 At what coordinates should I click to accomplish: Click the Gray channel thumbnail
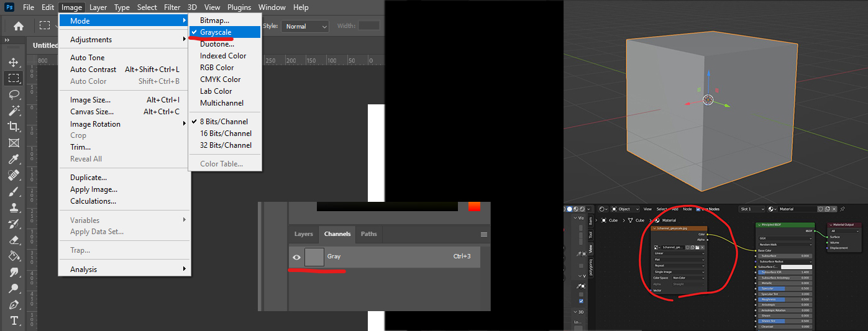(314, 256)
